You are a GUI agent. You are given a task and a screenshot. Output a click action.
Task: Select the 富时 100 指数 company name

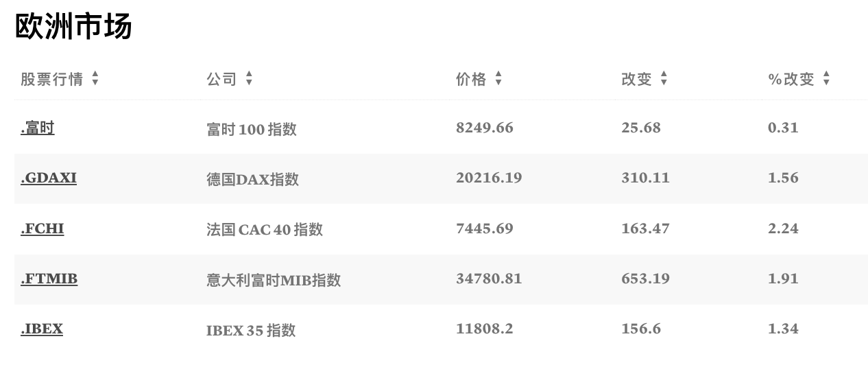point(252,129)
